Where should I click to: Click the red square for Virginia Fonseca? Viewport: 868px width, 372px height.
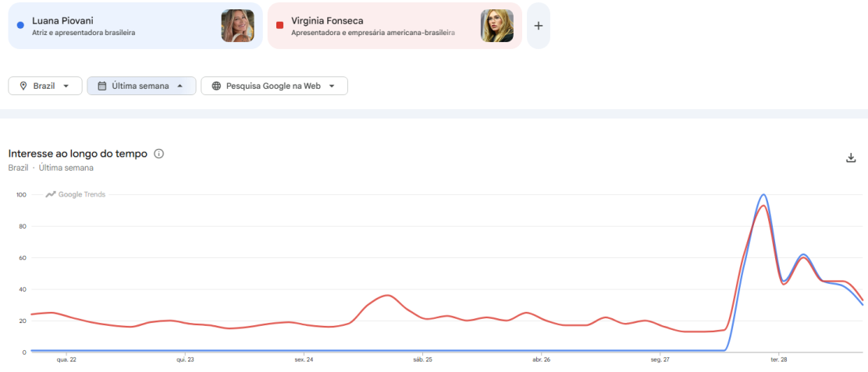pyautogui.click(x=279, y=25)
